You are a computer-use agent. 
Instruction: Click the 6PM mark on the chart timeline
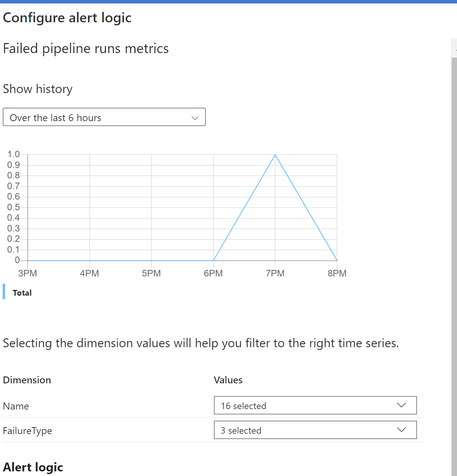213,273
